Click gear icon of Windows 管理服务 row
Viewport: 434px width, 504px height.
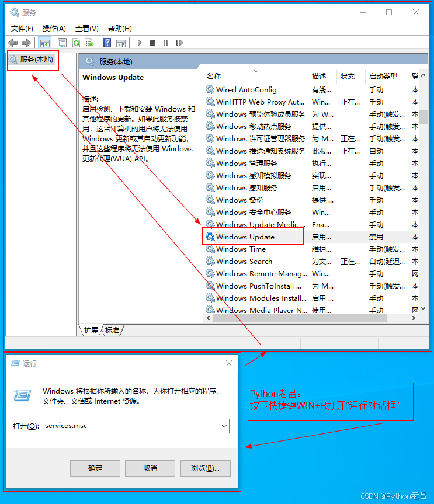(x=210, y=163)
